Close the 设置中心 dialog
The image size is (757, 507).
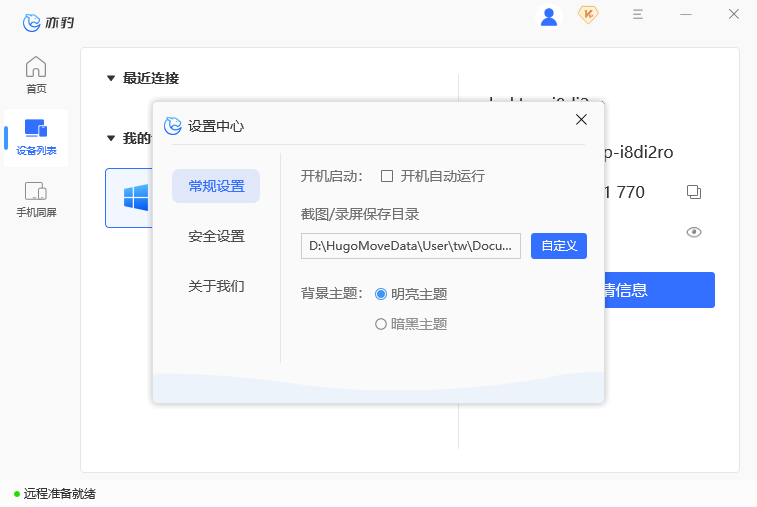[x=581, y=119]
